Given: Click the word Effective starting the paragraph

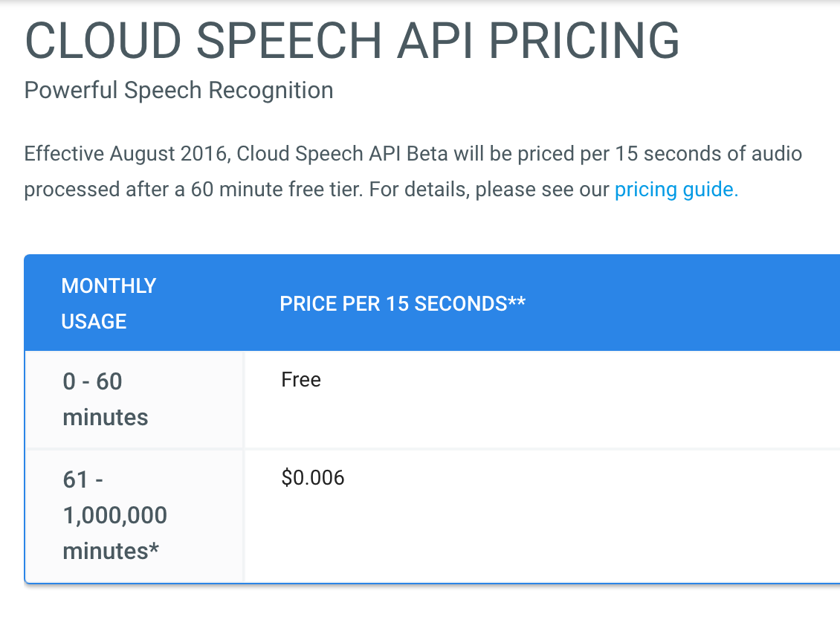Looking at the screenshot, I should [64, 154].
